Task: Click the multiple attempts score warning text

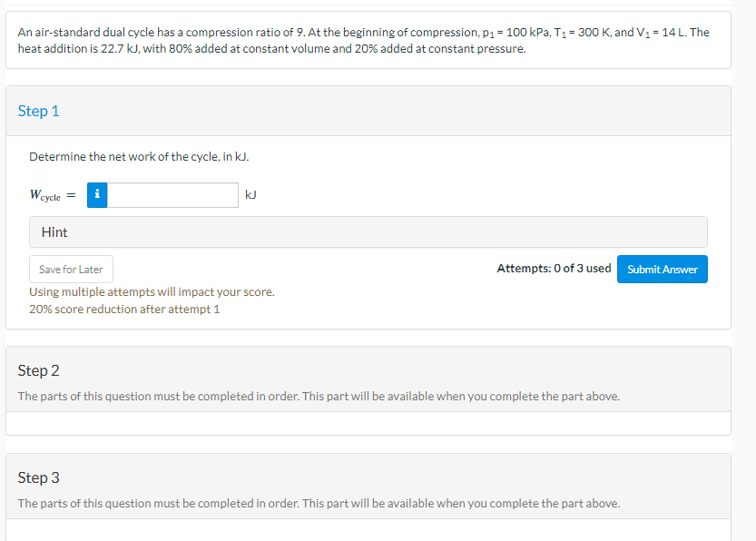Action: (152, 292)
